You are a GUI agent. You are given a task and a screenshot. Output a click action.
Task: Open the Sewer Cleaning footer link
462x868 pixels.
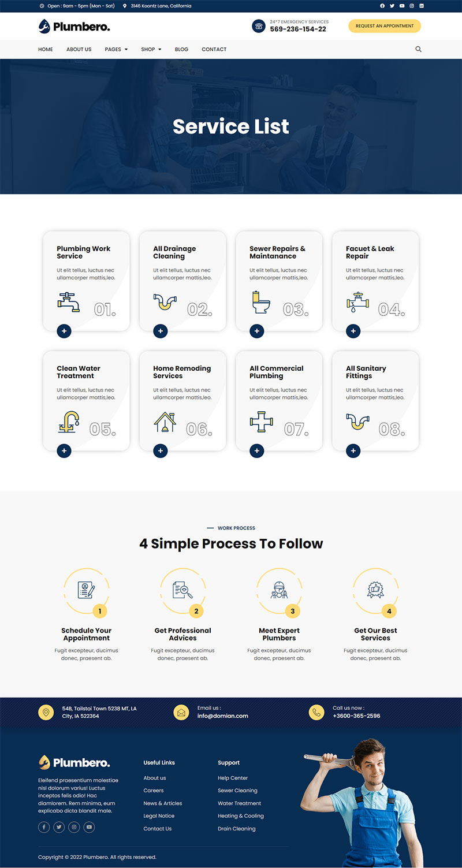tap(237, 791)
